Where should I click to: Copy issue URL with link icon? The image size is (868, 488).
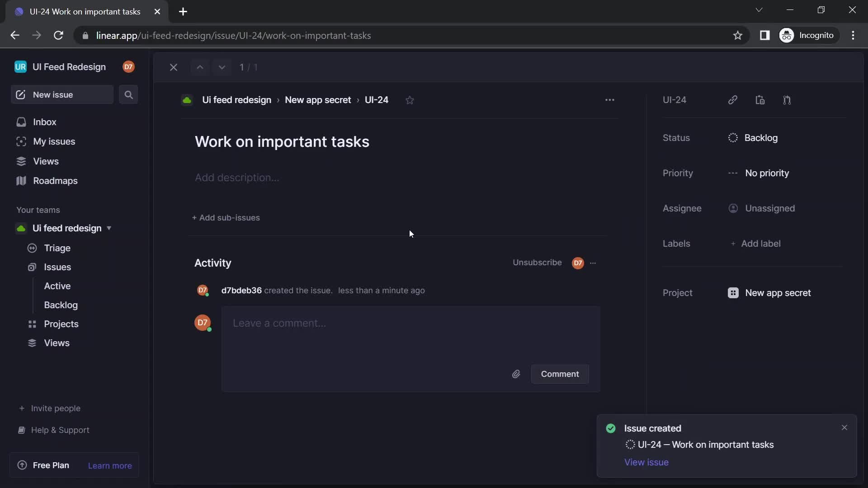(x=733, y=100)
